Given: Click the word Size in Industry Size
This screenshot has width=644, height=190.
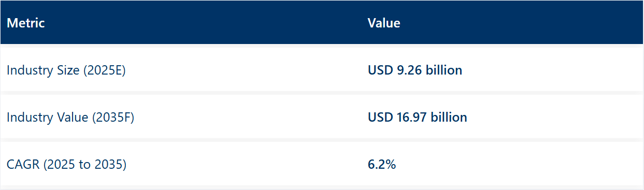Looking at the screenshot, I should click(68, 70).
